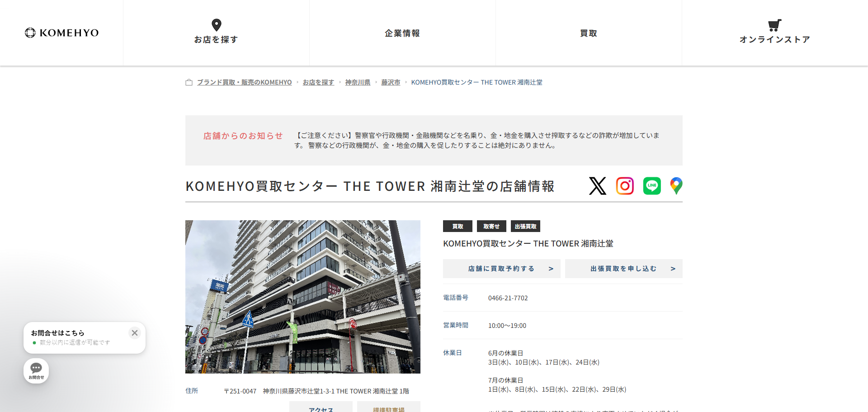
Task: Click 出張買取を申し込む button
Action: coord(624,269)
